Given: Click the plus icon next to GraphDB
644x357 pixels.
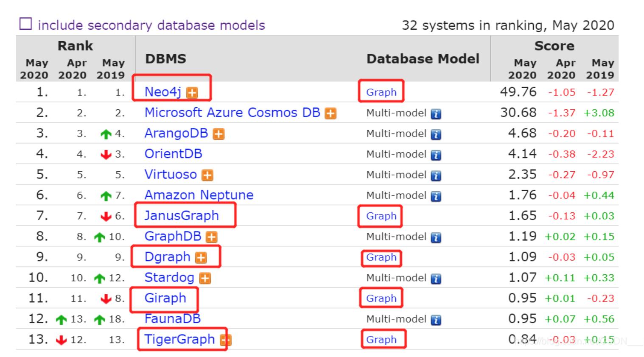Looking at the screenshot, I should point(211,237).
